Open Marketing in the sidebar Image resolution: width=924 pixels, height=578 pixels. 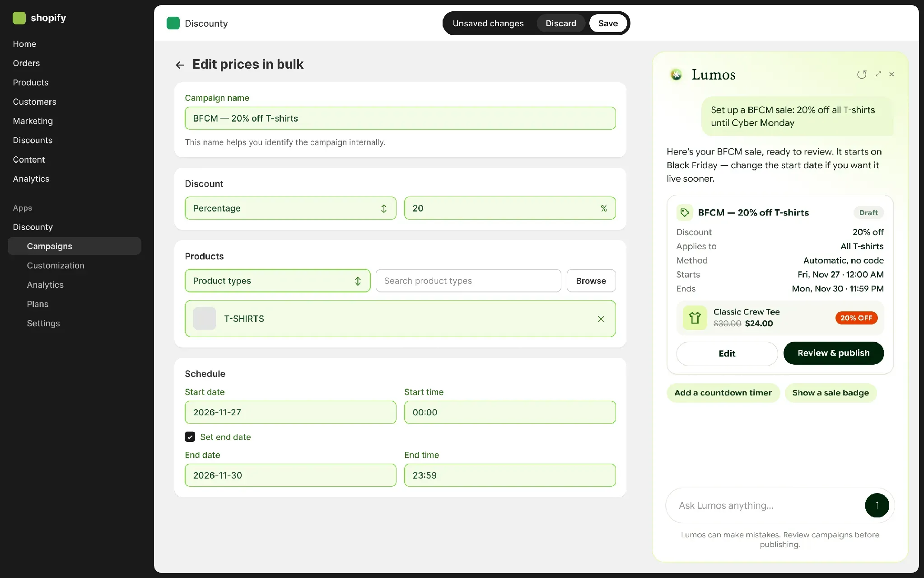click(x=33, y=121)
